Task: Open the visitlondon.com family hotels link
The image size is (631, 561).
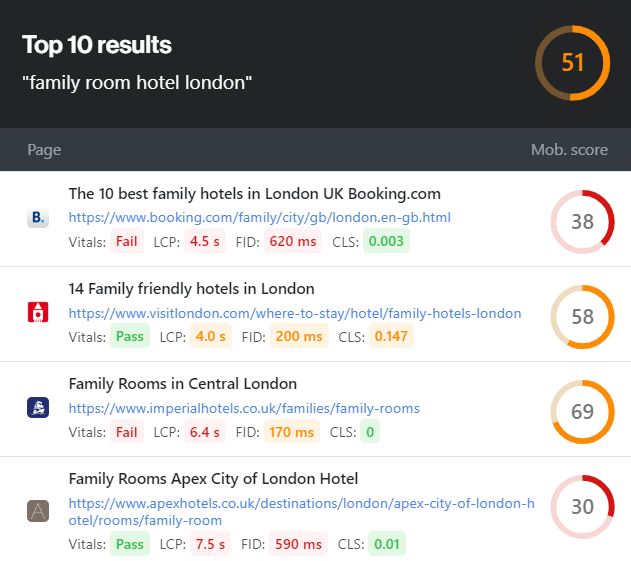Action: click(295, 313)
